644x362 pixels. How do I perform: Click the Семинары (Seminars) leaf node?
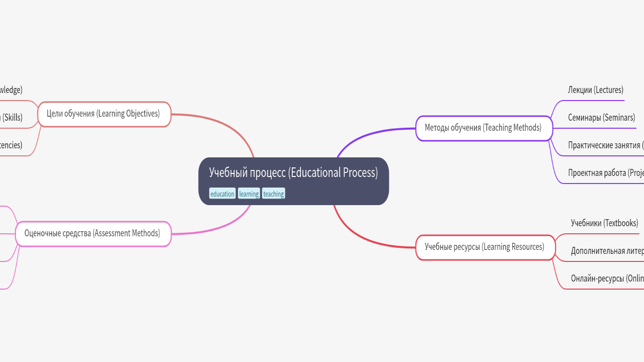pyautogui.click(x=601, y=118)
